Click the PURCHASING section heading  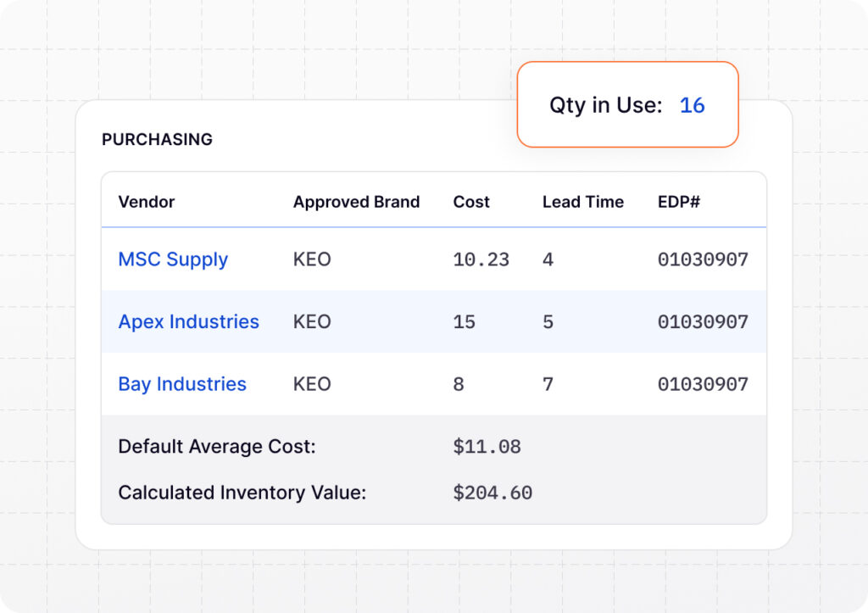coord(157,140)
